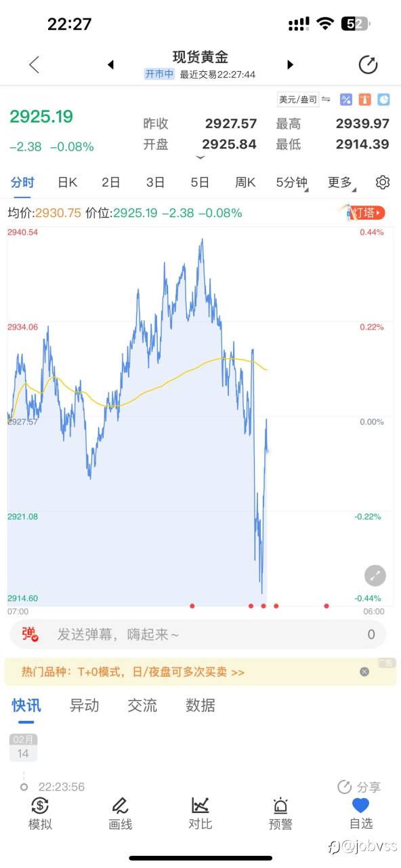401x868 pixels.
Task: Open the blue pie chart icon
Action: tap(384, 100)
